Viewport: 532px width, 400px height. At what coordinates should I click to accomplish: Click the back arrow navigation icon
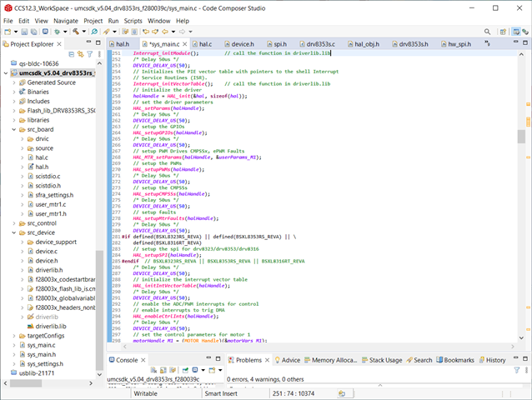pyautogui.click(x=165, y=32)
